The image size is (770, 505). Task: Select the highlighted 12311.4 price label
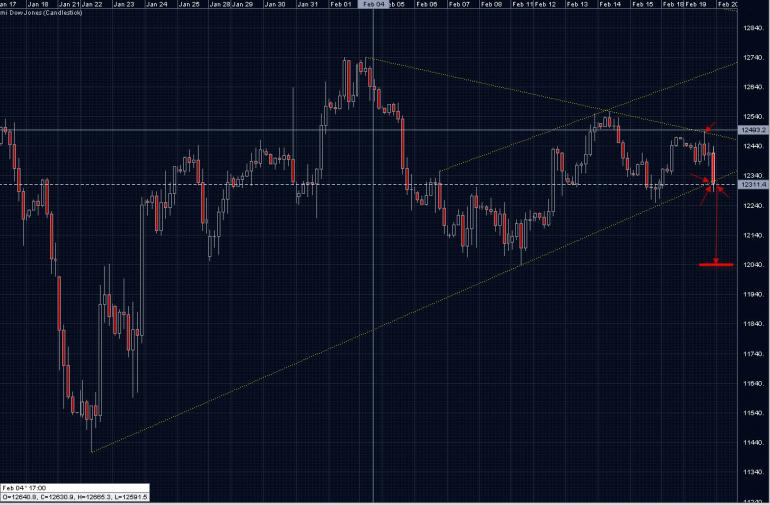click(752, 184)
